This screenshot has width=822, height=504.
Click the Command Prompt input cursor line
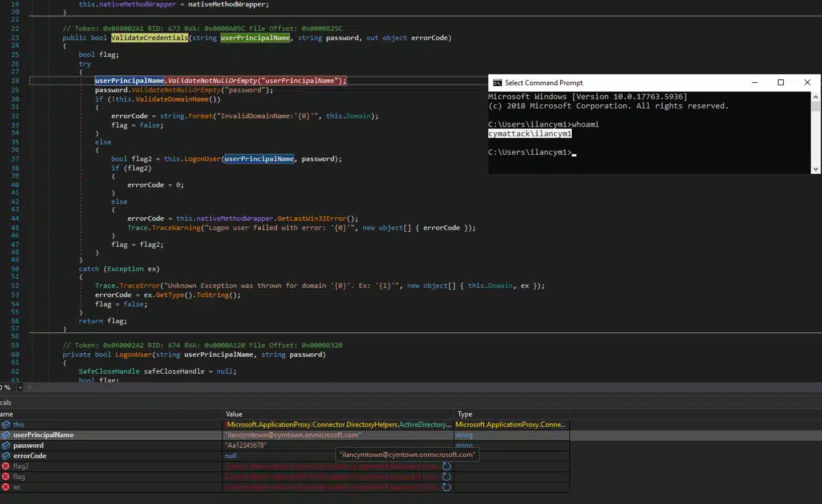point(532,152)
